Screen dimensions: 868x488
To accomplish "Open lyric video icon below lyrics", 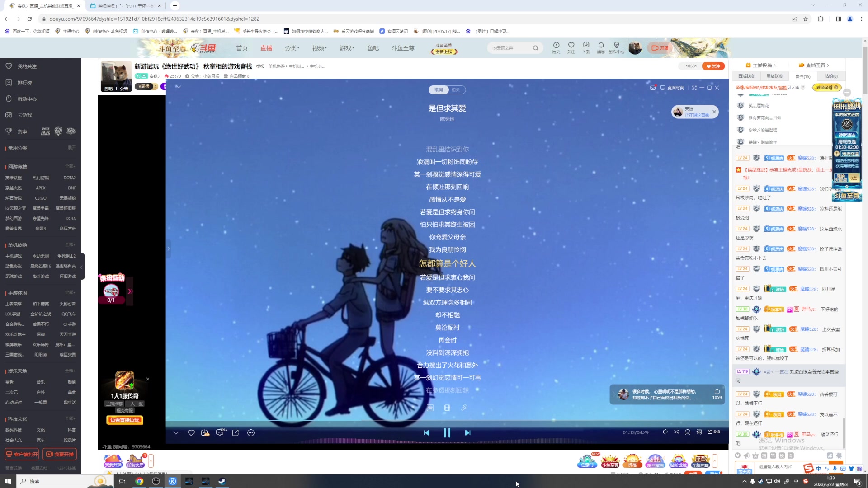I will pyautogui.click(x=447, y=408).
